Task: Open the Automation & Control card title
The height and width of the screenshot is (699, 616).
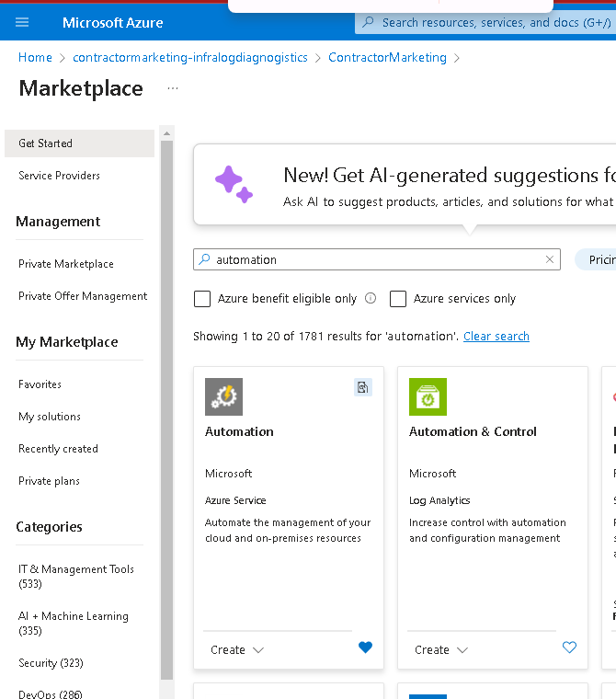Action: [x=473, y=431]
